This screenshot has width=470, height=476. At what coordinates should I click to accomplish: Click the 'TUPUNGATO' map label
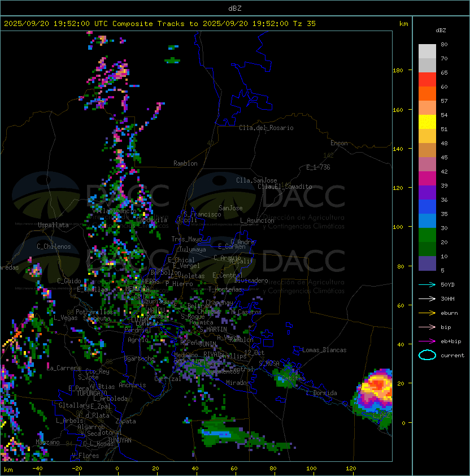[92, 393]
